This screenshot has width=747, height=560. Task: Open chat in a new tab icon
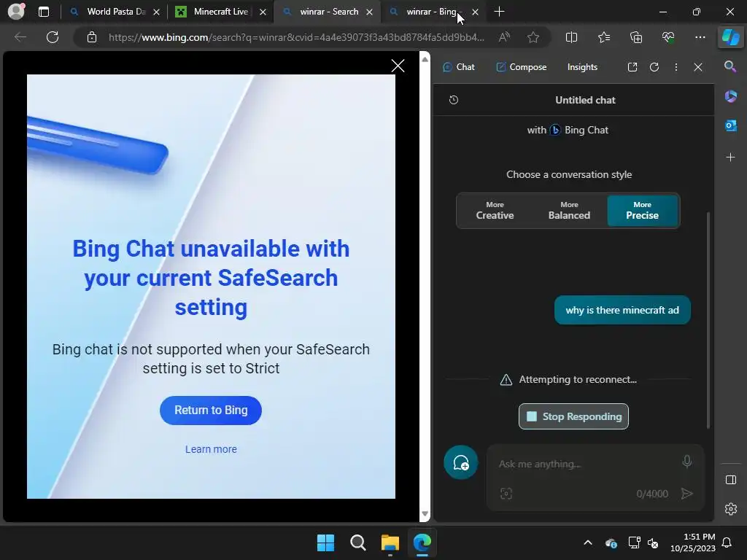click(632, 67)
